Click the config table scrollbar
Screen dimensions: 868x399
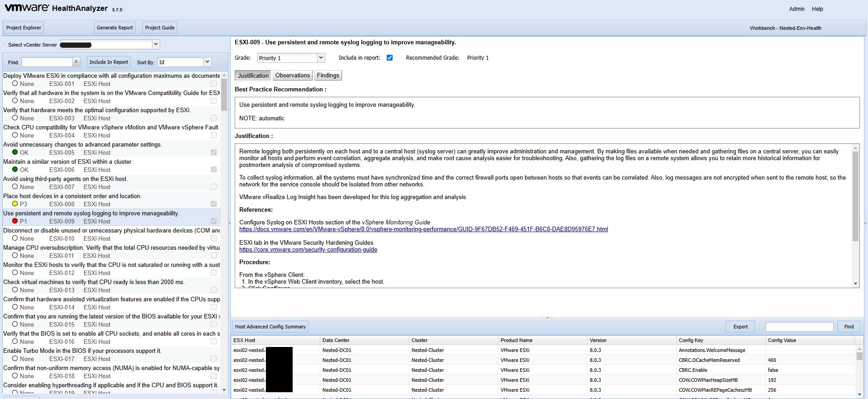pyautogui.click(x=859, y=356)
